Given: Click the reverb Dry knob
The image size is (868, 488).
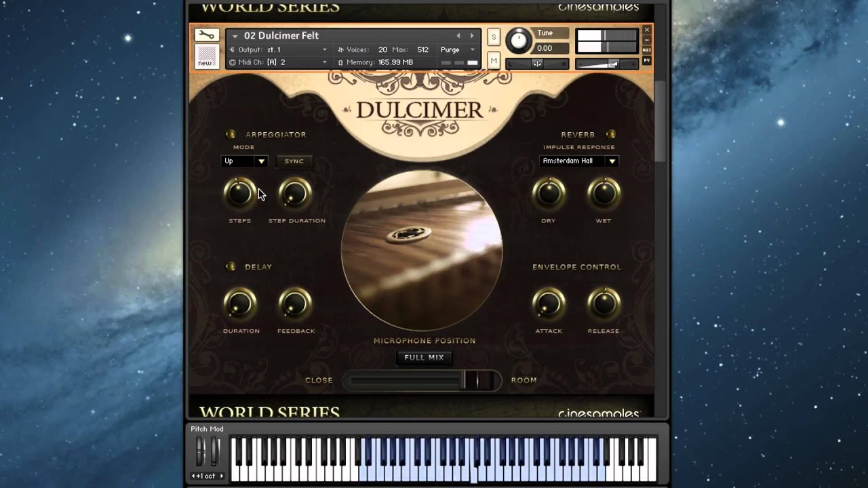Looking at the screenshot, I should pyautogui.click(x=549, y=193).
